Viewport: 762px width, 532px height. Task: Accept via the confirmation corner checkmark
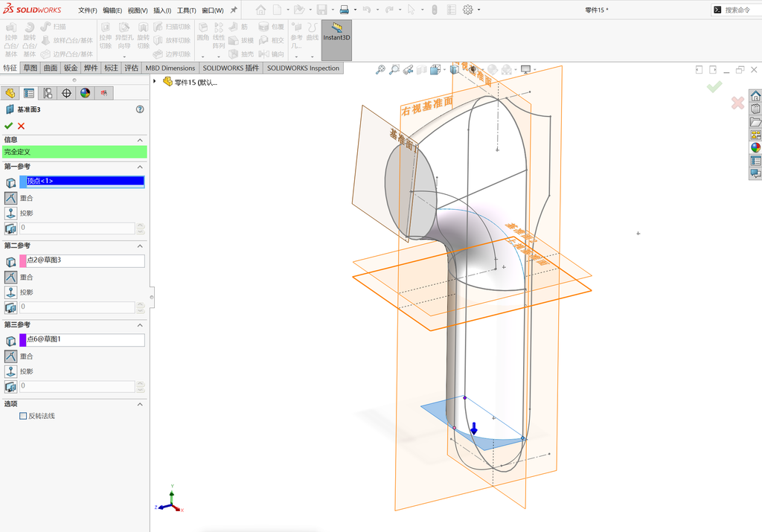(x=714, y=87)
